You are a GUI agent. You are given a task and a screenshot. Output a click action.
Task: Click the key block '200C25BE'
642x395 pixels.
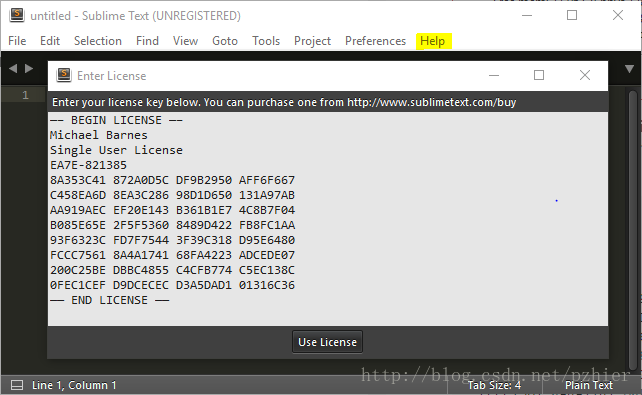[78, 270]
